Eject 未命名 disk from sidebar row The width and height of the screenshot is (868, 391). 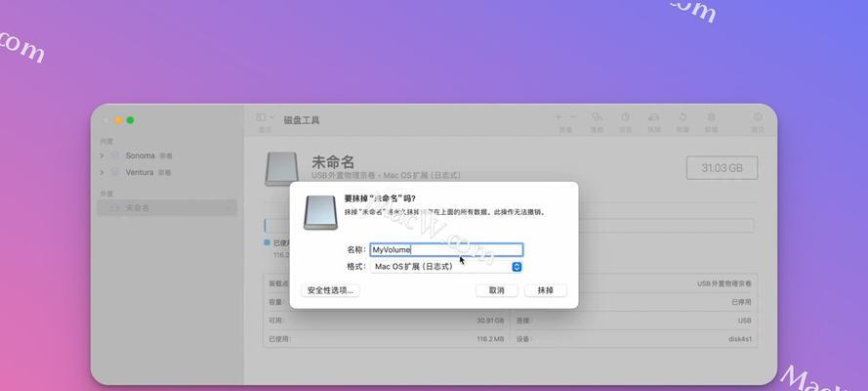(228, 207)
